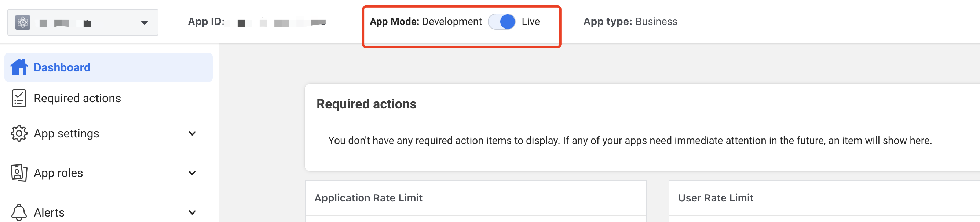Open App settings menu label
The height and width of the screenshot is (222, 980).
(67, 133)
